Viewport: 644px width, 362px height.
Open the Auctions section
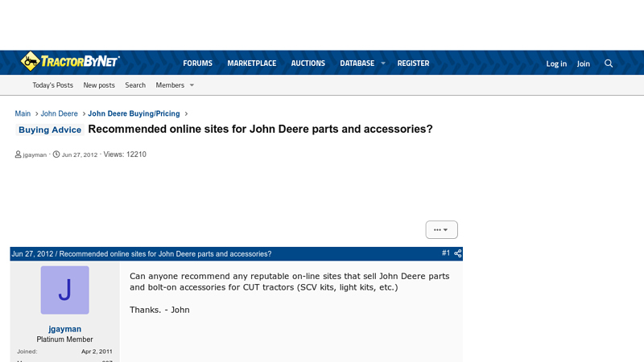pyautogui.click(x=308, y=64)
